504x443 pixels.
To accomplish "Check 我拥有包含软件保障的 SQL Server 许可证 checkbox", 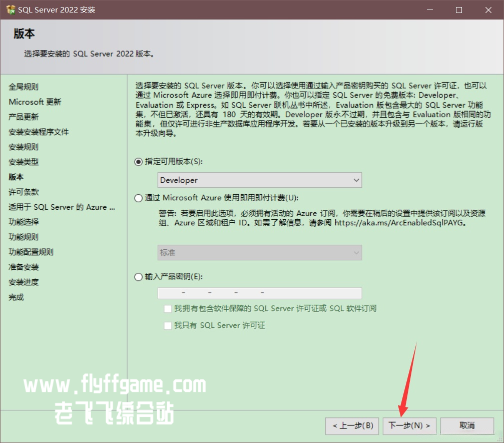I will point(168,309).
